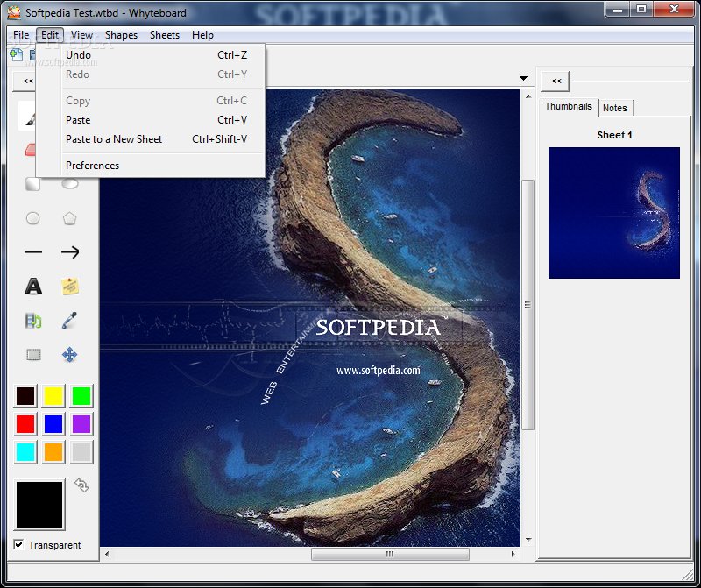This screenshot has width=701, height=588.
Task: Open the Shapes menu
Action: click(x=121, y=35)
